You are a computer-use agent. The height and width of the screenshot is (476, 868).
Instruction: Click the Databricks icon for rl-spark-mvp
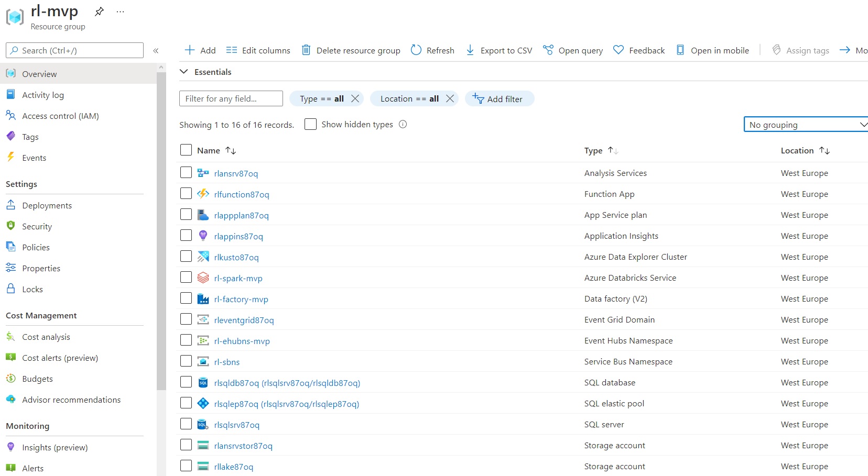[203, 278]
